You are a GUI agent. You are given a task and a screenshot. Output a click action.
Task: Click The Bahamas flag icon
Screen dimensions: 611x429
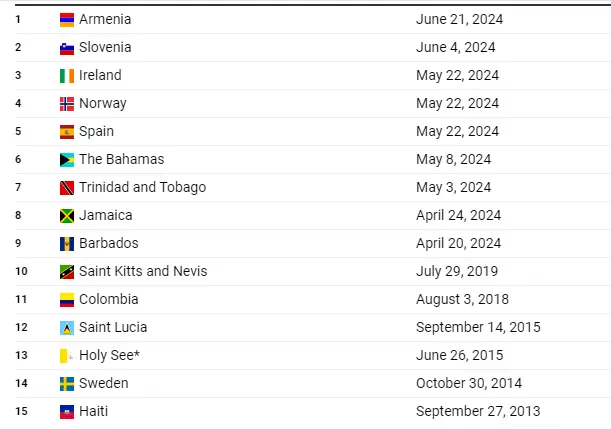pyautogui.click(x=67, y=160)
